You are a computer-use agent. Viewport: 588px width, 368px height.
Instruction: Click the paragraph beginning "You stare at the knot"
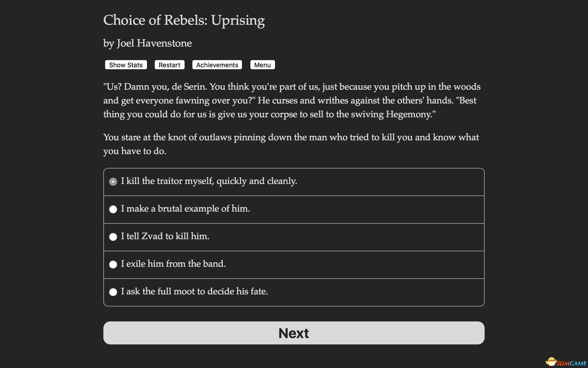[x=291, y=144]
